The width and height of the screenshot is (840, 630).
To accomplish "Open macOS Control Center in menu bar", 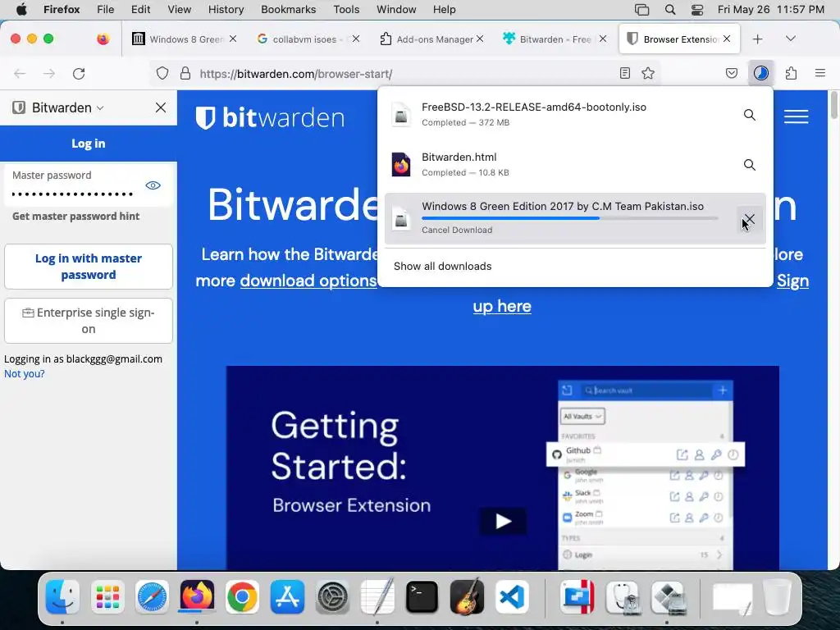I will [x=697, y=10].
